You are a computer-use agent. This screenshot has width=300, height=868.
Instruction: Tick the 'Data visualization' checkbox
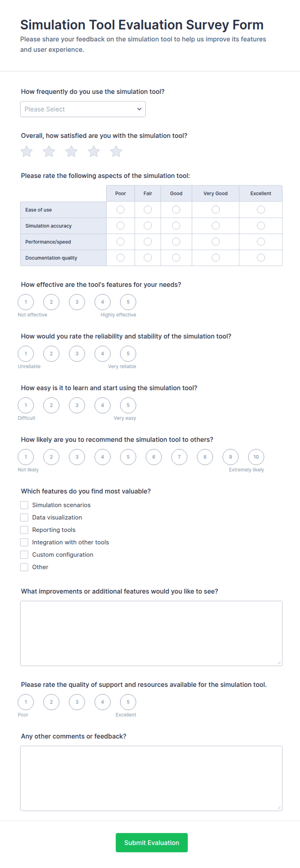click(24, 517)
